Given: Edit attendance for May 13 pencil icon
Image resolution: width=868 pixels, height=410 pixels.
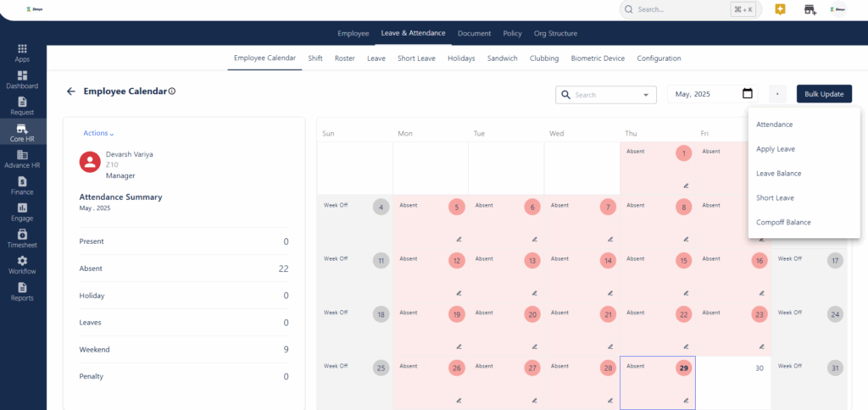Looking at the screenshot, I should click(x=534, y=293).
